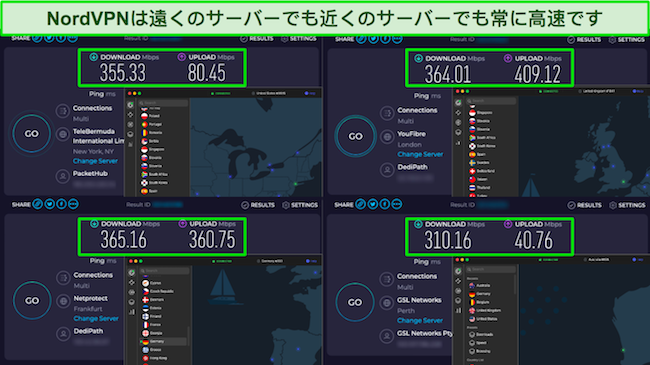Click search field in Perth NordVPN window
The height and width of the screenshot is (365, 650).
(x=491, y=269)
